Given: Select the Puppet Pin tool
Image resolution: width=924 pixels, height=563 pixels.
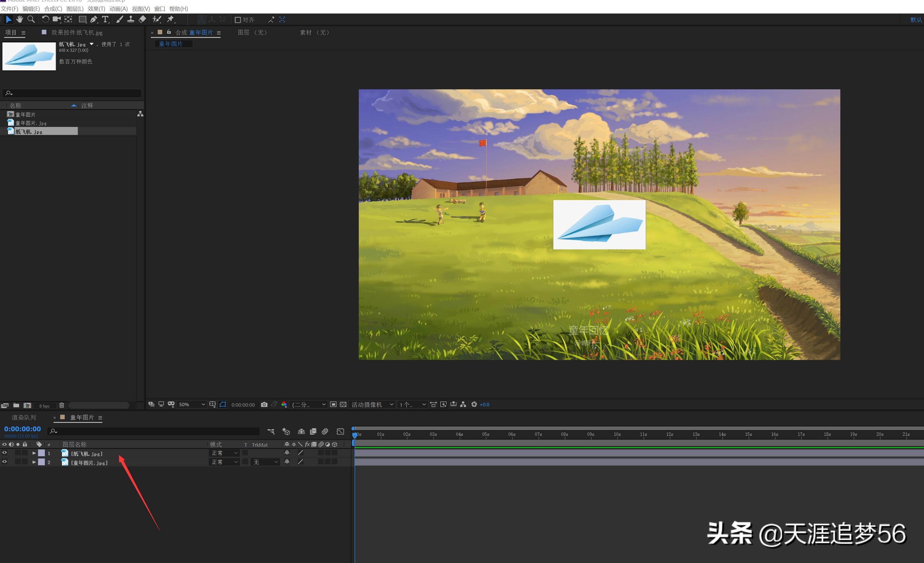Looking at the screenshot, I should coord(171,19).
